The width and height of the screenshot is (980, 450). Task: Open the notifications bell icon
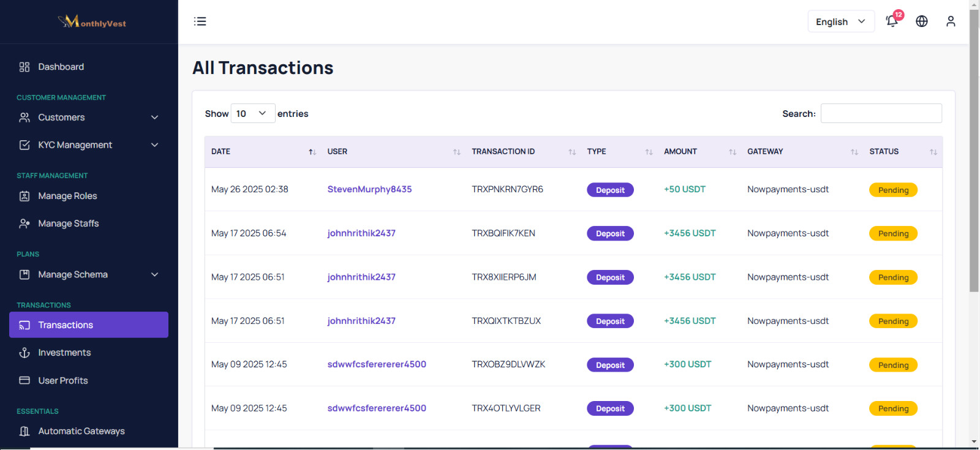[x=892, y=21]
